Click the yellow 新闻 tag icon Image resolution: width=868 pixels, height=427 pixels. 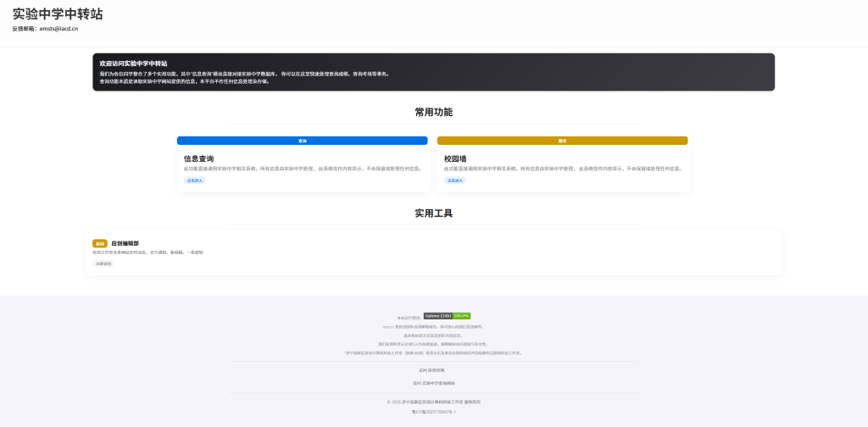point(100,243)
